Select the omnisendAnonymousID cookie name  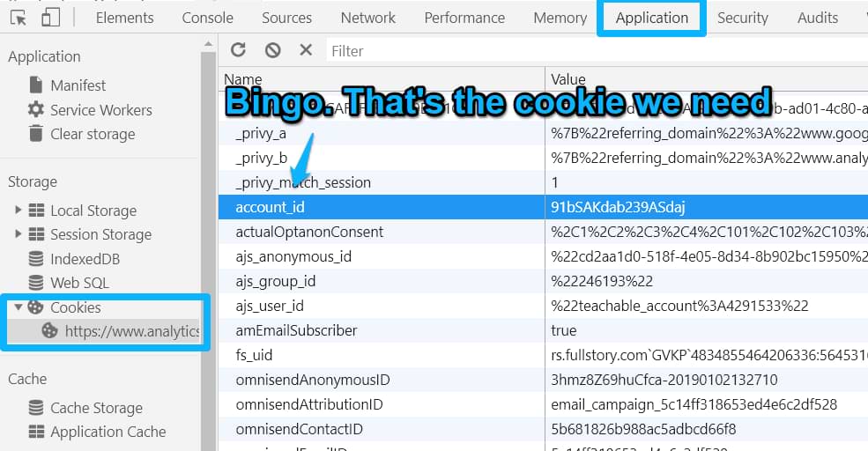[x=313, y=380]
